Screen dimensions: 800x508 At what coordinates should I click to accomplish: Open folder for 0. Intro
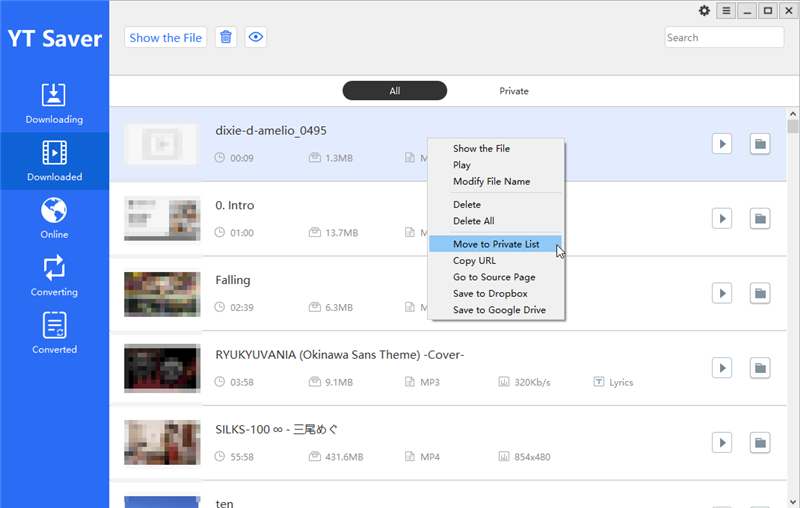pyautogui.click(x=760, y=219)
